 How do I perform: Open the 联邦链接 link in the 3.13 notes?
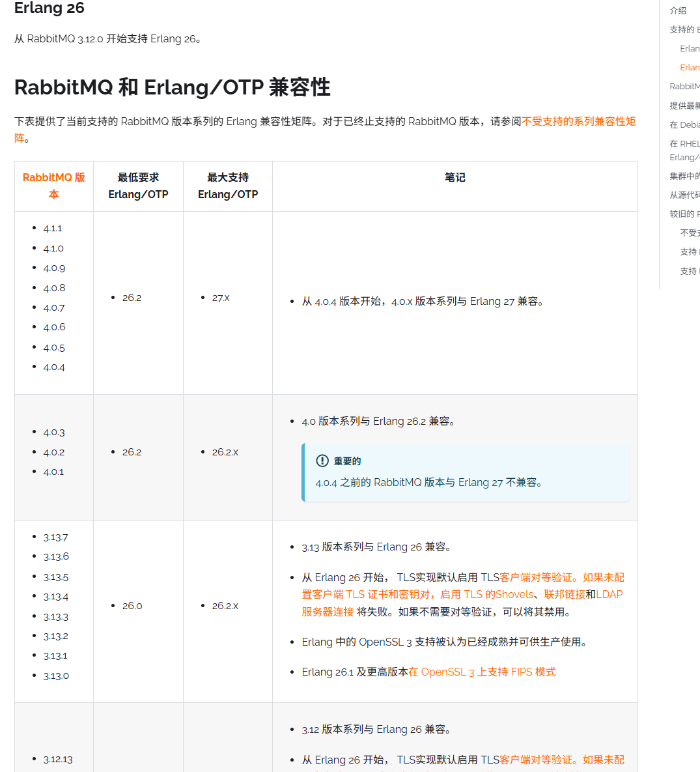click(x=565, y=594)
